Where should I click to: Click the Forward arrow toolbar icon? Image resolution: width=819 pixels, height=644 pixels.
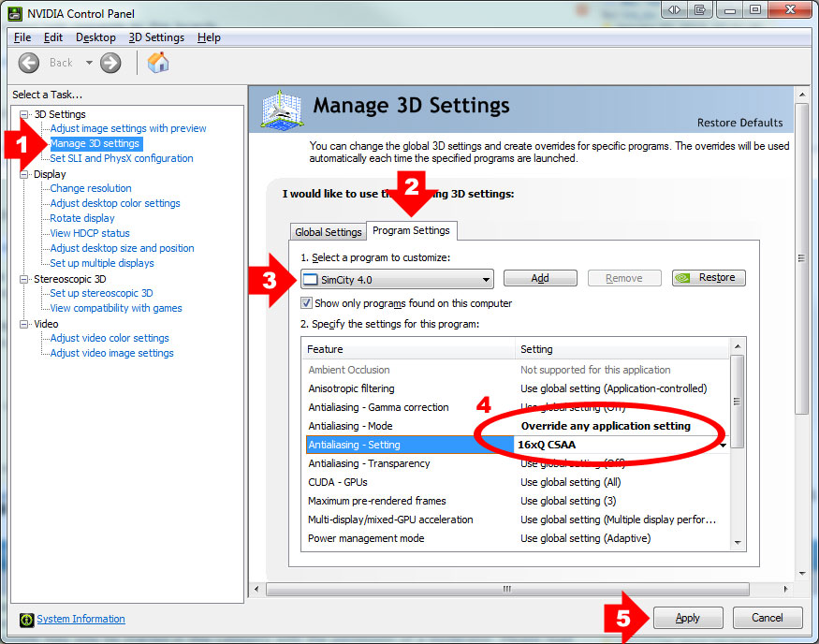110,63
